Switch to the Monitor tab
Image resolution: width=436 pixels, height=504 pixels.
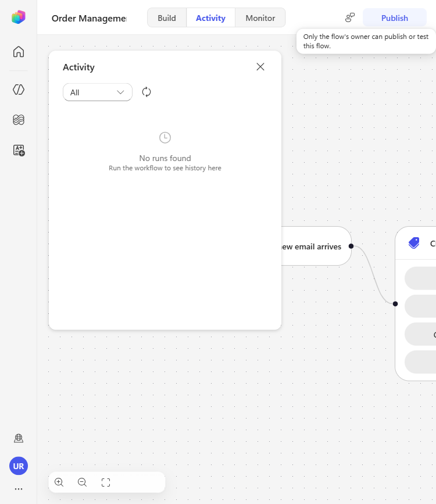click(260, 18)
